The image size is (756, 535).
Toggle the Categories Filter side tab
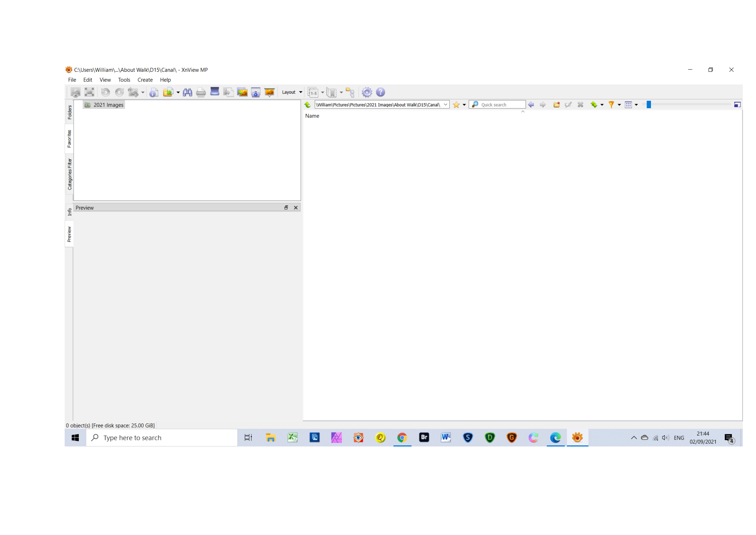coord(70,174)
